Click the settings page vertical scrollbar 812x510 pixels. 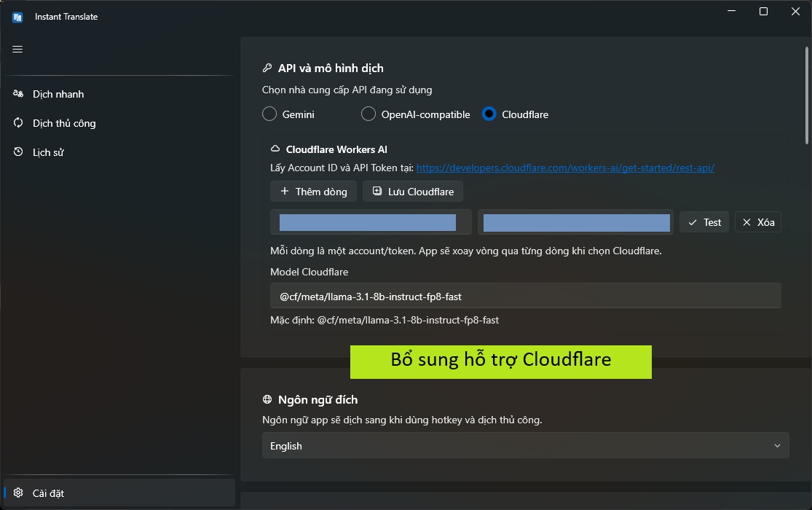coord(806,95)
